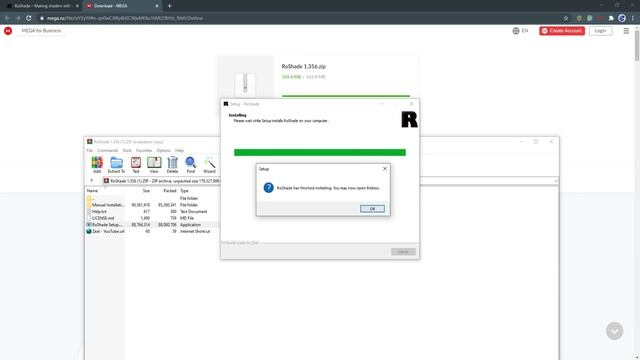Viewport: 640px width, 360px height.
Task: Close the RoShade browser tab
Action: click(77, 6)
